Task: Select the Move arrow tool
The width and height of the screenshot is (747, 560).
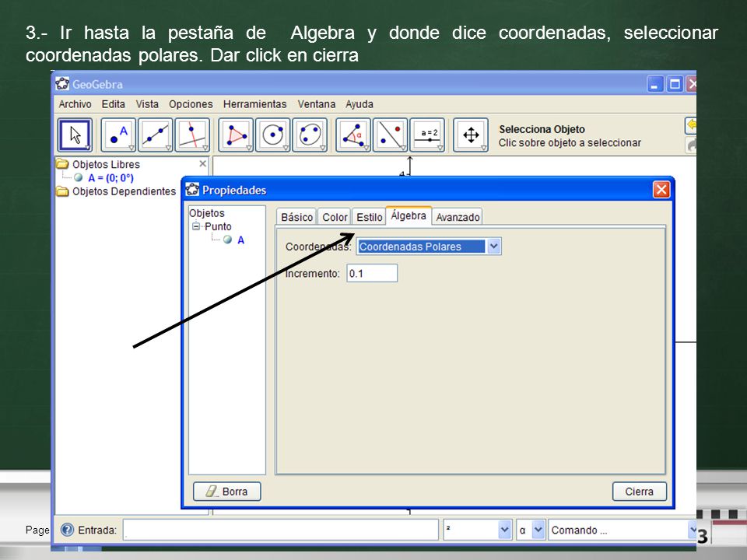Action: tap(75, 135)
